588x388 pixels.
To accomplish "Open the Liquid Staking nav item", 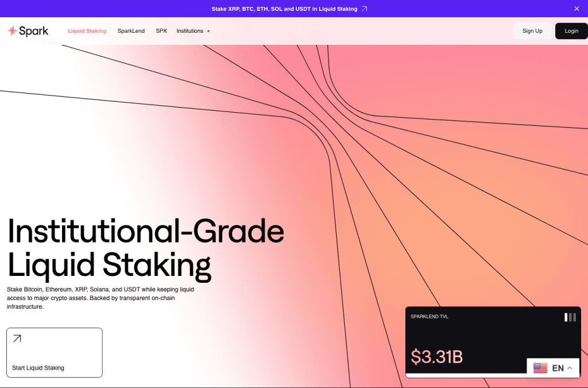I will pyautogui.click(x=87, y=31).
